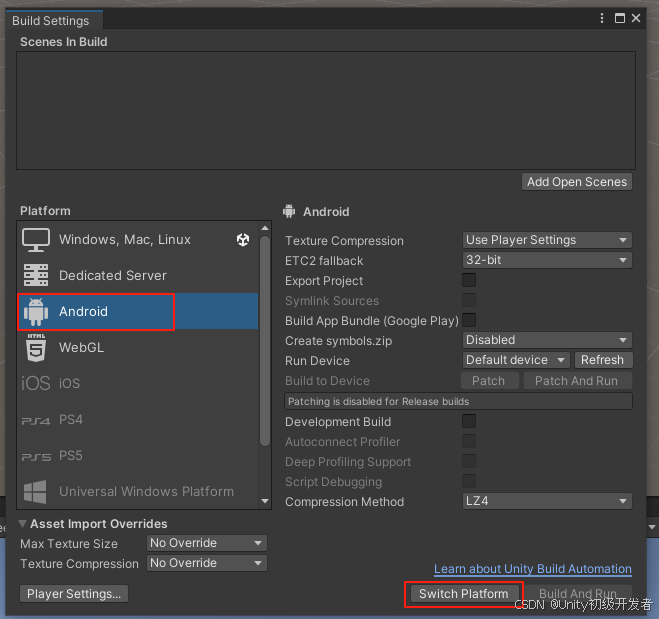Click the Universal Windows Platform logo icon
The image size is (659, 619).
[35, 492]
